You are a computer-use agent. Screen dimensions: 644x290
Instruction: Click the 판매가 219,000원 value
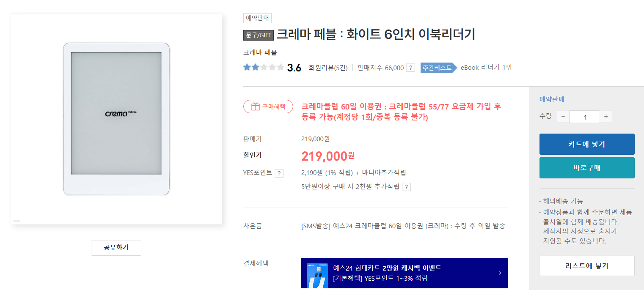coord(315,139)
